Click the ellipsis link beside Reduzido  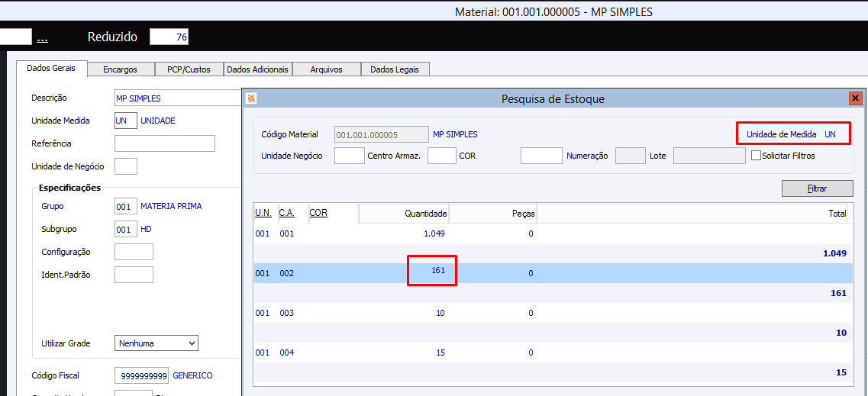41,38
